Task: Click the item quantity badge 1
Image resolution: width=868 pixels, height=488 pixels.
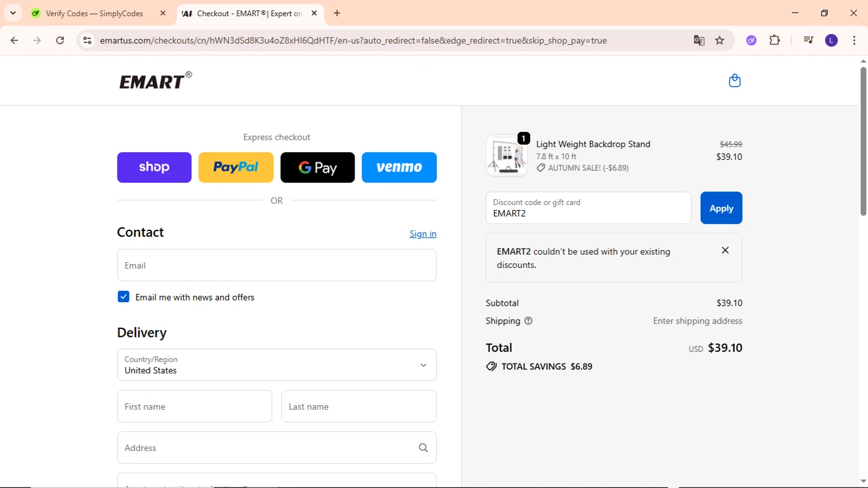Action: coord(524,138)
